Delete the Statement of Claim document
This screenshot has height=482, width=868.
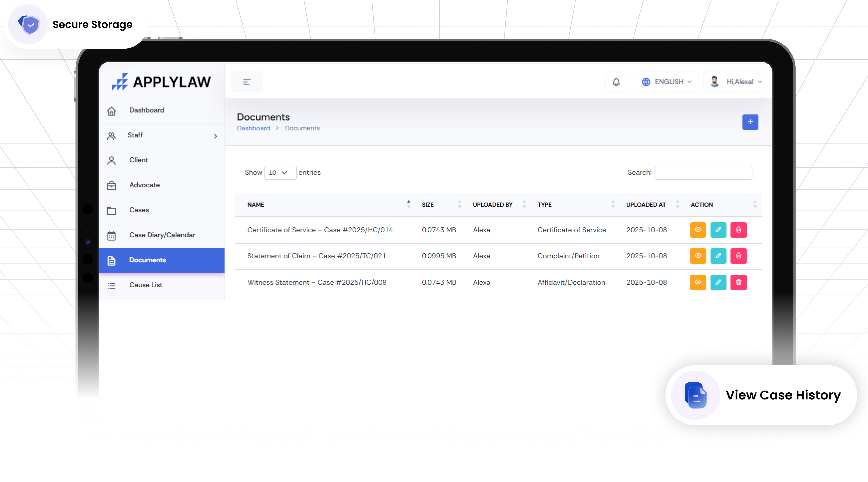coord(738,256)
